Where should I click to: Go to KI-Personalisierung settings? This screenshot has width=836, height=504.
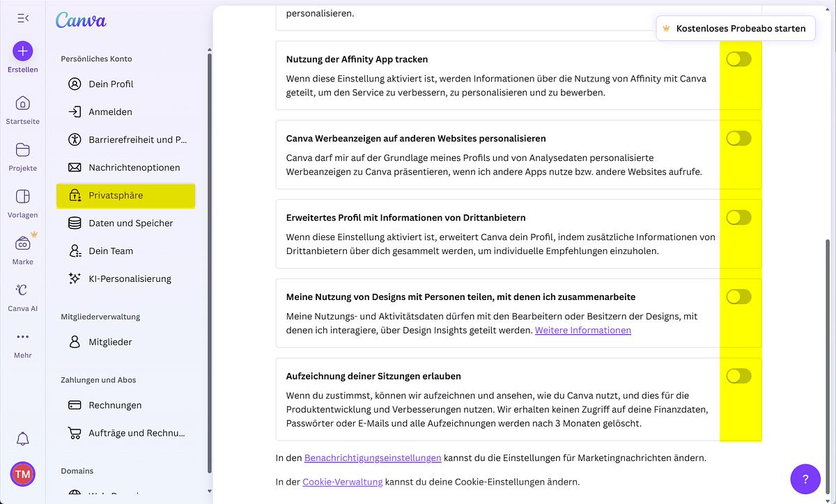130,278
